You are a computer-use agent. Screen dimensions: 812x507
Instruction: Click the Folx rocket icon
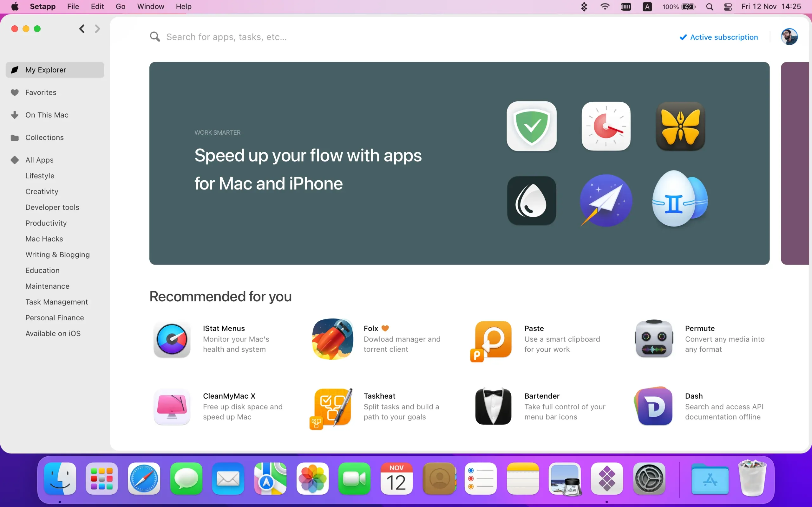pyautogui.click(x=332, y=339)
